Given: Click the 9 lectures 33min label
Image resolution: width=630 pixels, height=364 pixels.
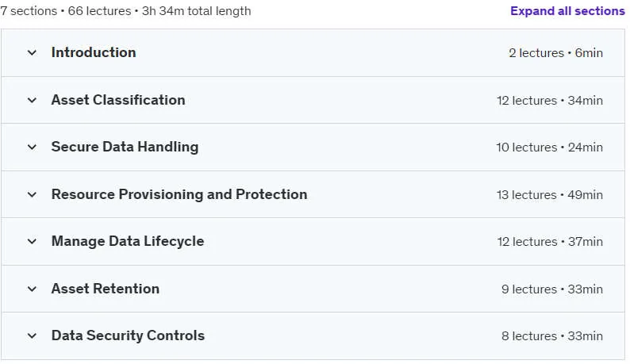Looking at the screenshot, I should pos(552,289).
